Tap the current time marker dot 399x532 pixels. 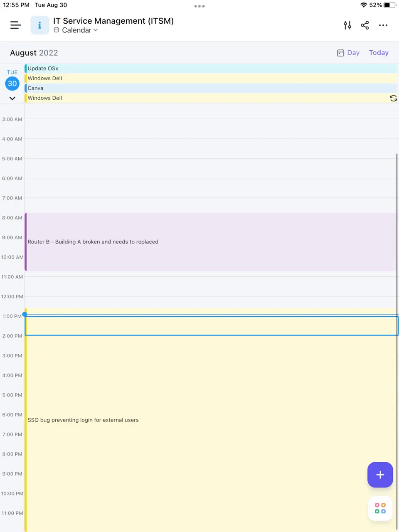[25, 314]
